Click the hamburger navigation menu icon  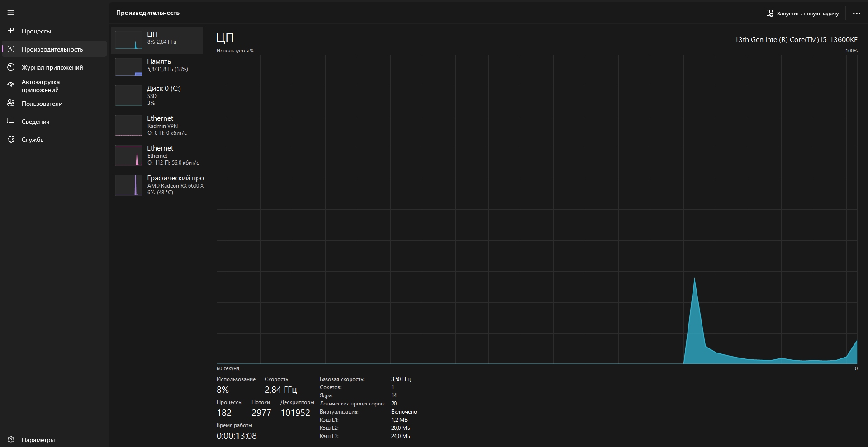(x=11, y=13)
